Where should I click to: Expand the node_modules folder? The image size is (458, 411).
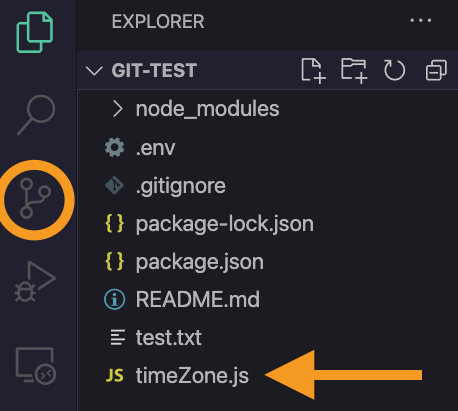click(268, 109)
